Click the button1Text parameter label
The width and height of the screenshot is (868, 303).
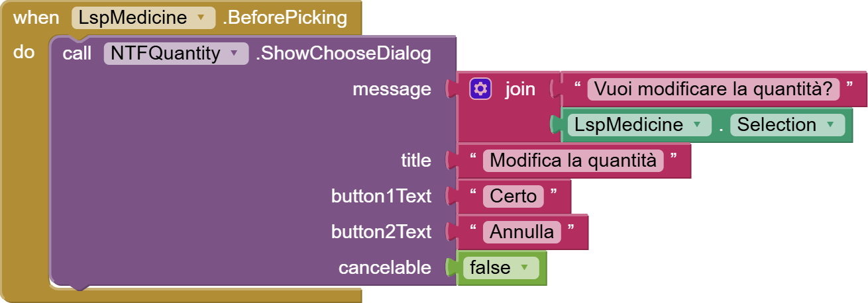(381, 196)
